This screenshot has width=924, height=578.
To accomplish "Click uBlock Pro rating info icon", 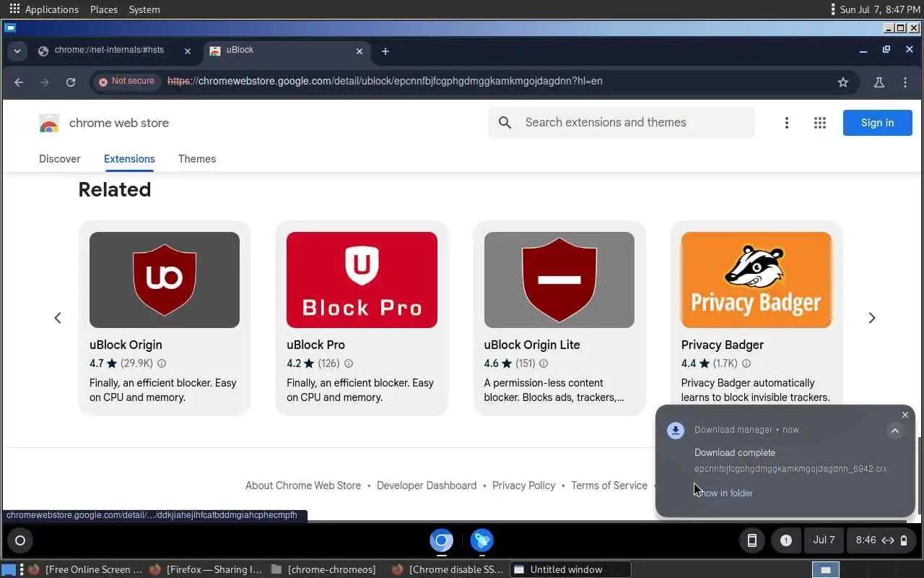I will [349, 363].
